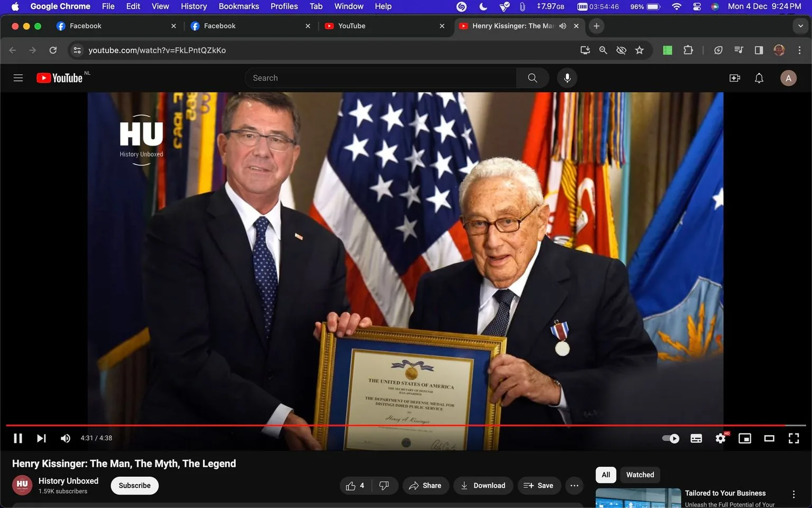
Task: Open the player Settings gear
Action: click(x=720, y=438)
